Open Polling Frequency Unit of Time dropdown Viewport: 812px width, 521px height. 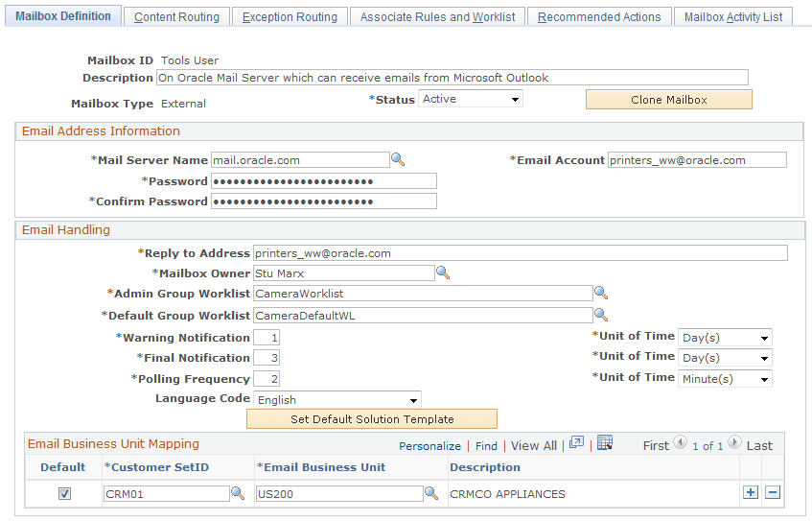point(725,379)
